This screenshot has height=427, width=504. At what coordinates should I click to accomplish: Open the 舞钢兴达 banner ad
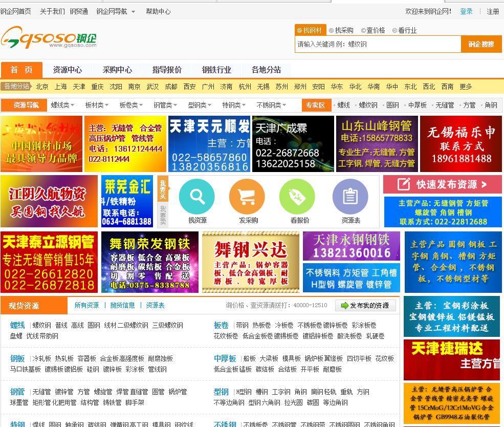(250, 262)
